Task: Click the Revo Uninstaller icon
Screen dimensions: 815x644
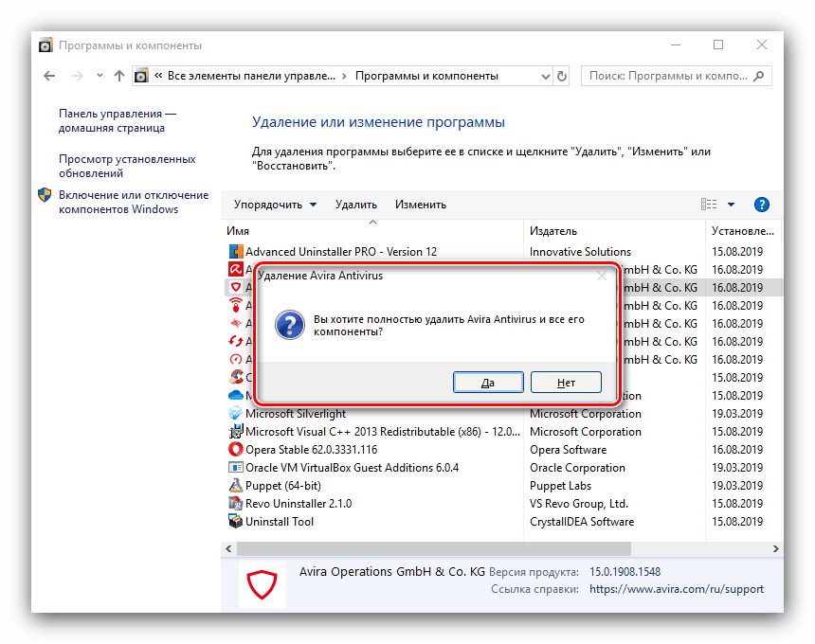Action: tap(236, 503)
